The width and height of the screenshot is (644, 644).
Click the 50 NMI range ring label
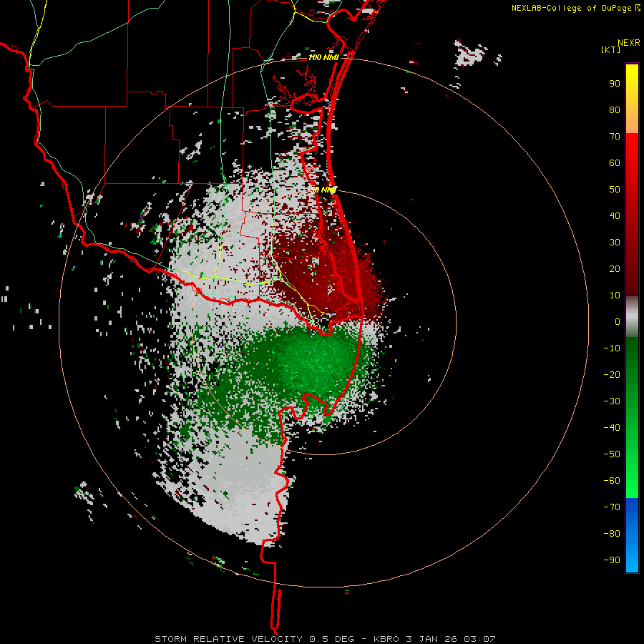click(323, 190)
